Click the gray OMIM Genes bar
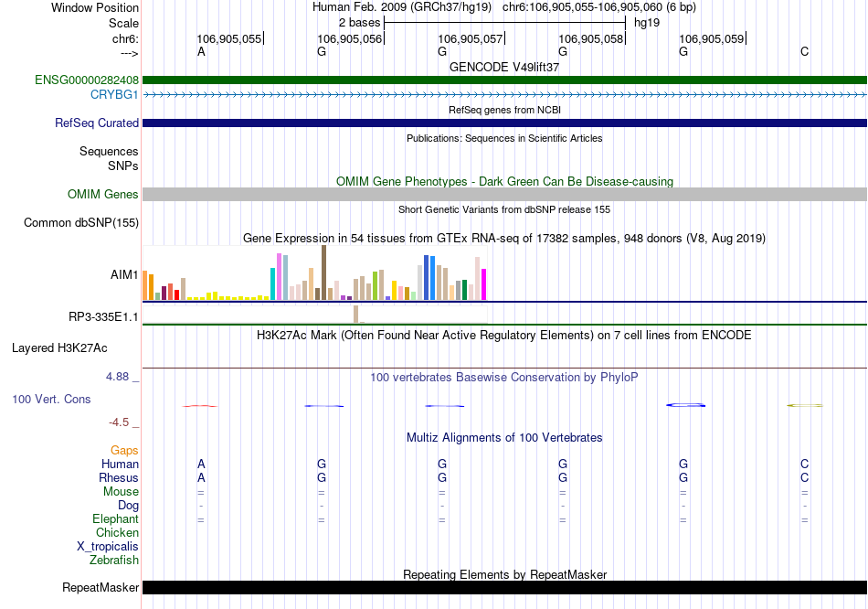The width and height of the screenshot is (868, 609). pos(505,195)
